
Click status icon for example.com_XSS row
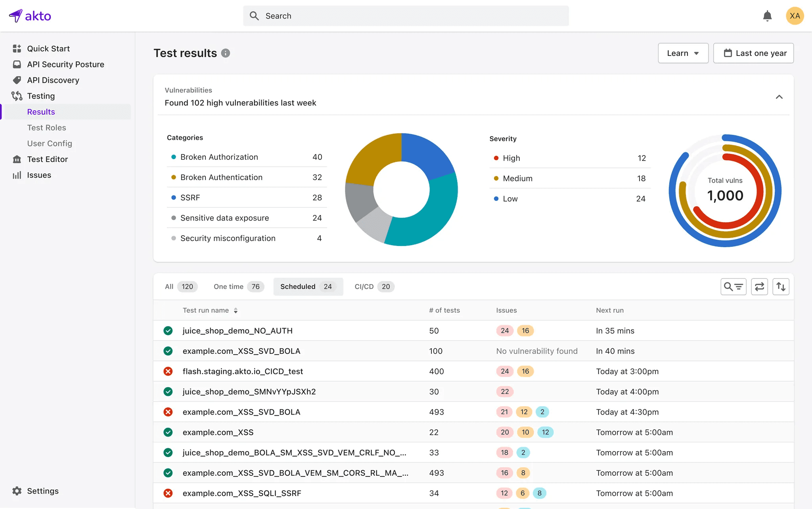[x=168, y=432]
